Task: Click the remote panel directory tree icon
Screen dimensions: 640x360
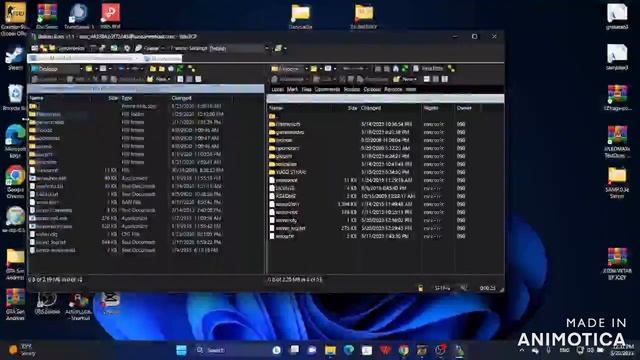Action: coord(451,69)
